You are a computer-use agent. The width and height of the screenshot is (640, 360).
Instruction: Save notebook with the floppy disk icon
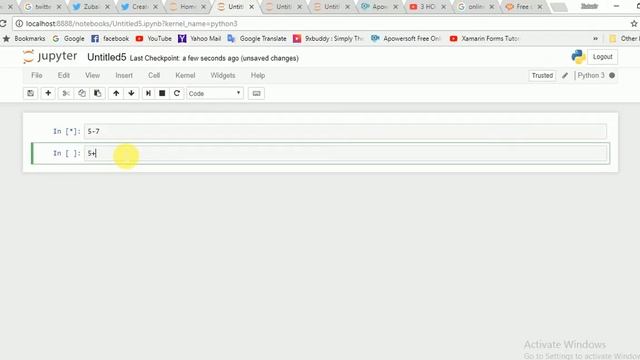pos(31,93)
